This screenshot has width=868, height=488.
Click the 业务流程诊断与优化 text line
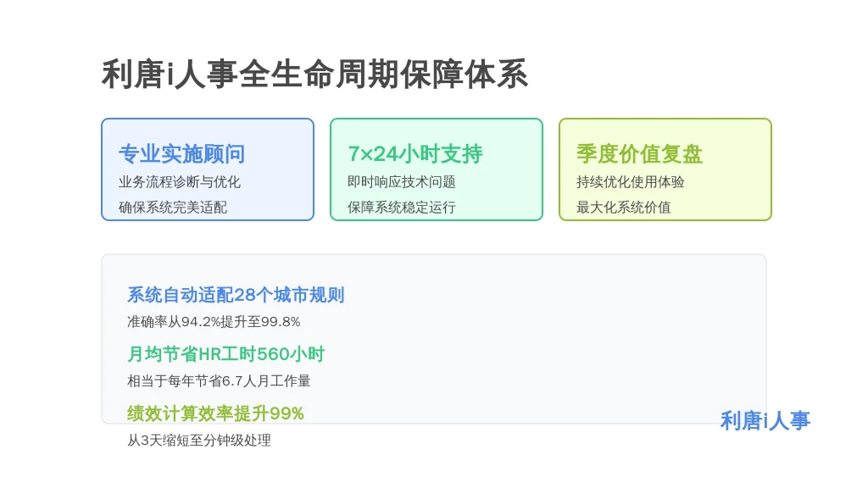tap(180, 182)
